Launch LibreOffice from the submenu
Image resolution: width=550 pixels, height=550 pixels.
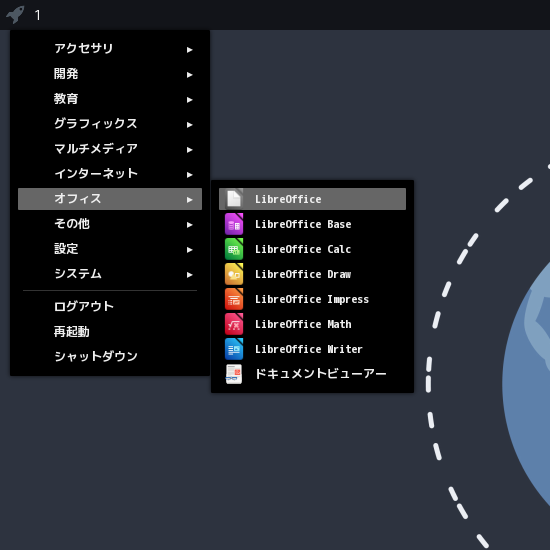click(x=312, y=199)
